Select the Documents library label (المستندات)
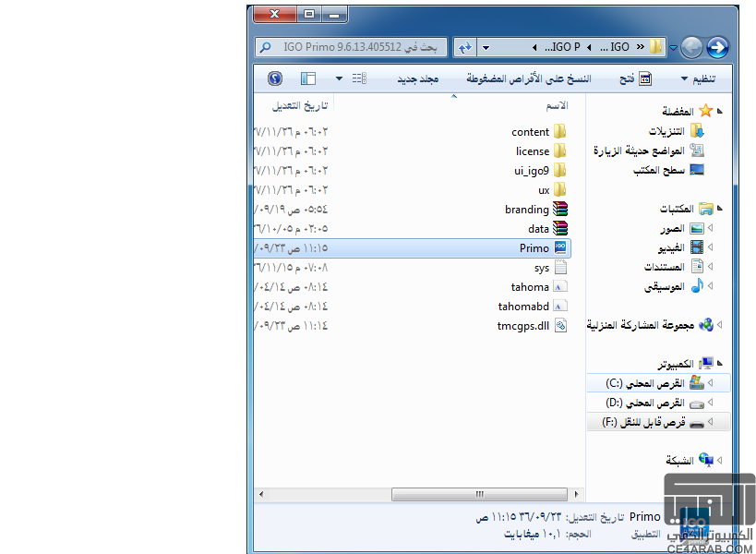This screenshot has height=554, width=756. point(665,267)
